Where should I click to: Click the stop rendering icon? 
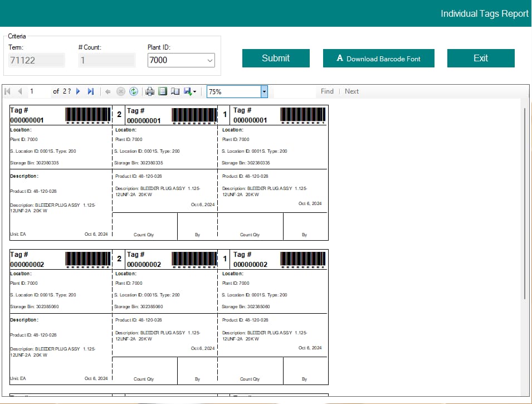pos(121,91)
